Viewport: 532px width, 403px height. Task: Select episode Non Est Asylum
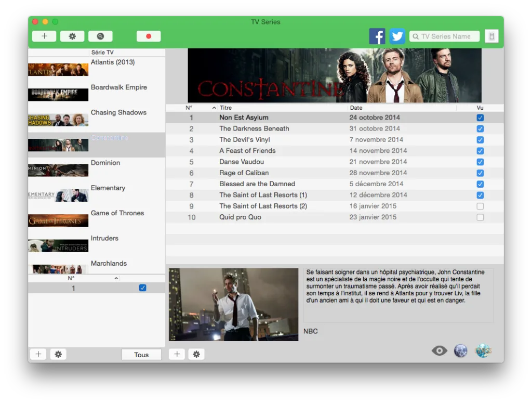335,118
